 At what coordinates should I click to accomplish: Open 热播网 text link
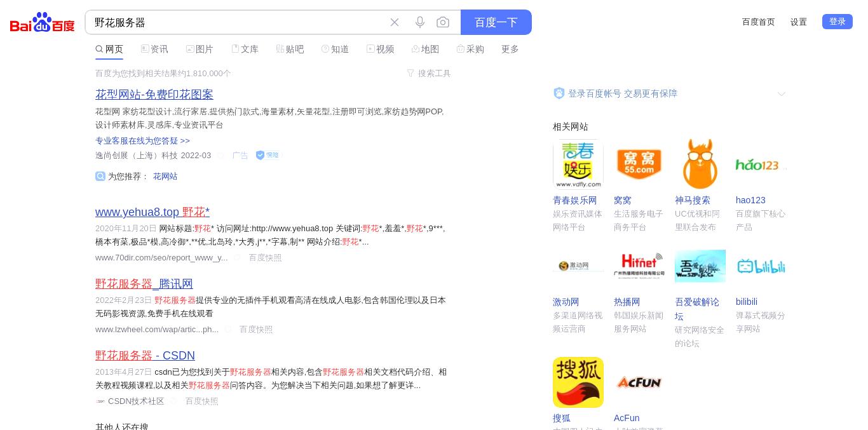coord(627,302)
